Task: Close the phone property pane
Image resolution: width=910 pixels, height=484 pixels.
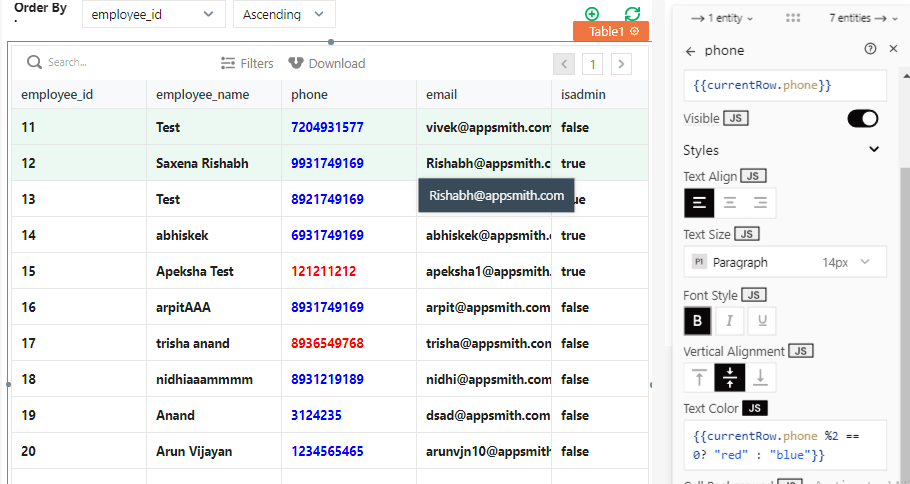Action: click(893, 49)
